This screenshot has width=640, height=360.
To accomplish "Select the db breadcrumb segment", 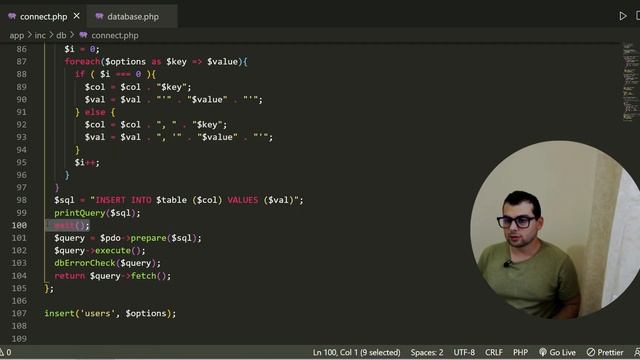I will pos(61,36).
